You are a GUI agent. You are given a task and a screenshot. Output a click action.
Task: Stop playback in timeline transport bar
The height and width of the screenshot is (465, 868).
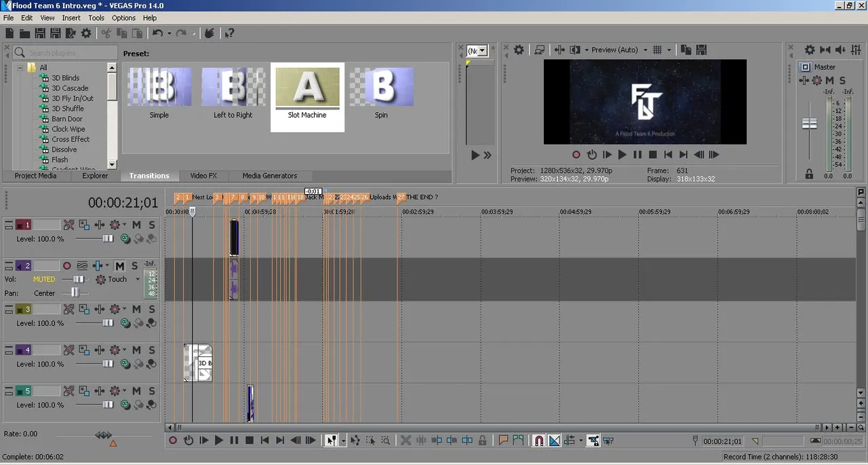point(249,441)
